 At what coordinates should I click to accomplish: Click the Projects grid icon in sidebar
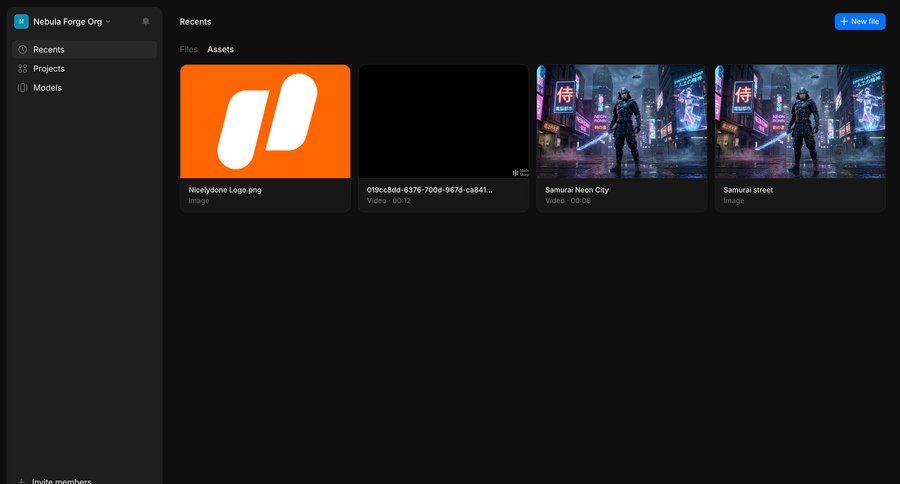click(x=22, y=69)
